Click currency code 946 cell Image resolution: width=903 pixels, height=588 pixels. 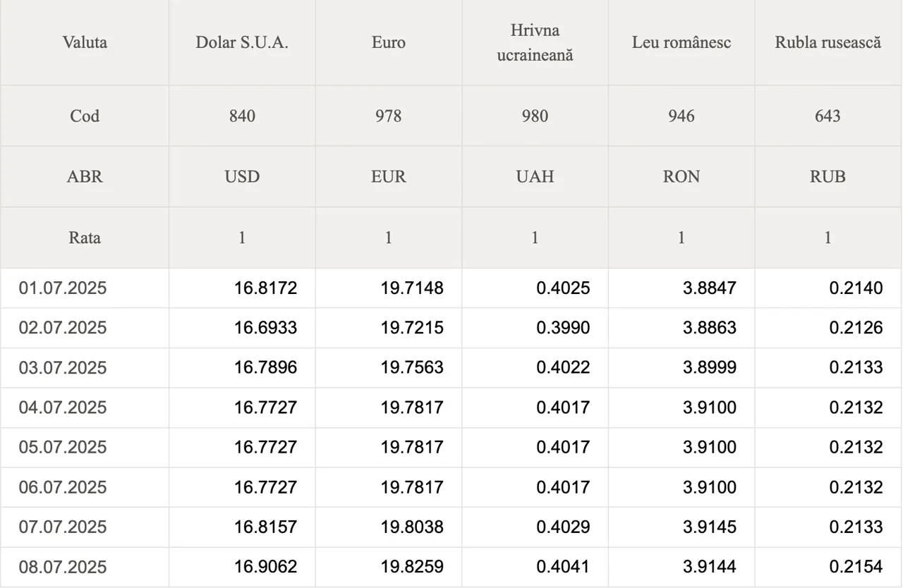pos(681,116)
